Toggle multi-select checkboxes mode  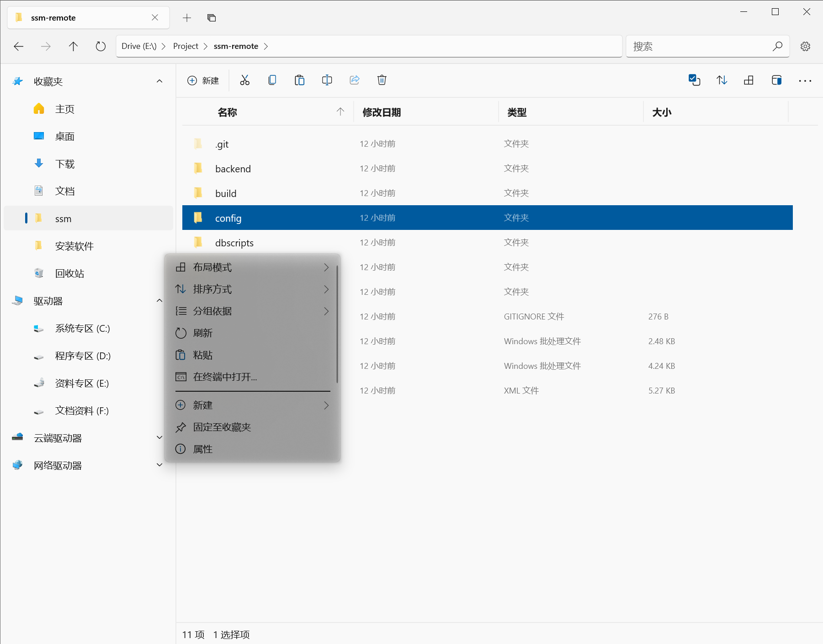tap(694, 80)
